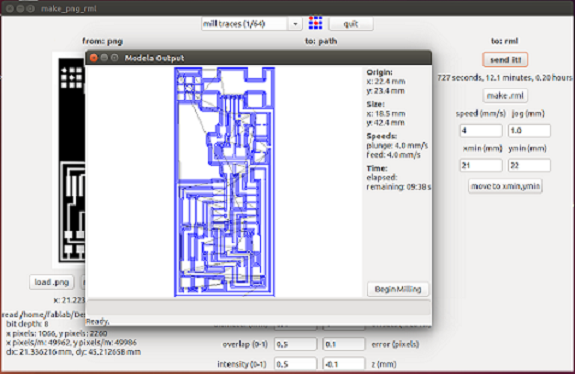Open the mill traces (1/64) dropdown
Viewport: 575px width, 374px height.
click(x=251, y=24)
